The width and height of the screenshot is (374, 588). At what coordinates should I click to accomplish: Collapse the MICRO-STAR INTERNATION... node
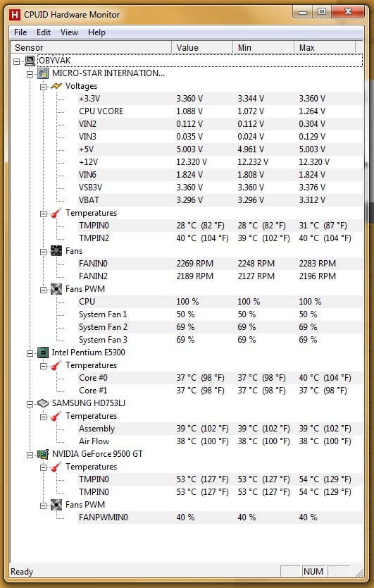coord(30,74)
